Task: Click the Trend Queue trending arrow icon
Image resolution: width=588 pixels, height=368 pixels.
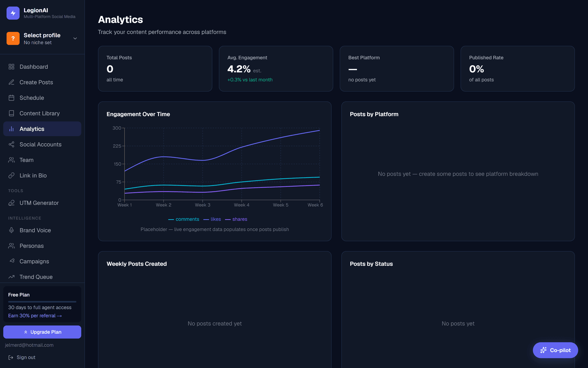Action: click(x=11, y=277)
